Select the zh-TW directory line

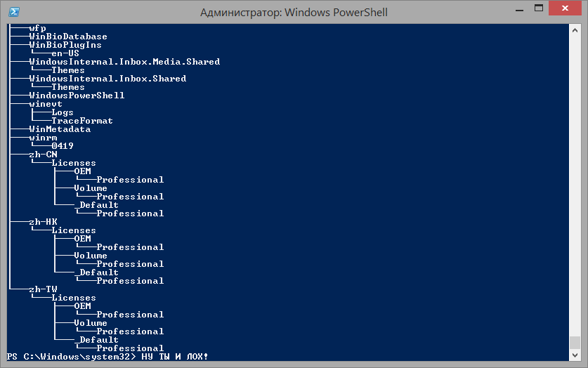click(42, 289)
